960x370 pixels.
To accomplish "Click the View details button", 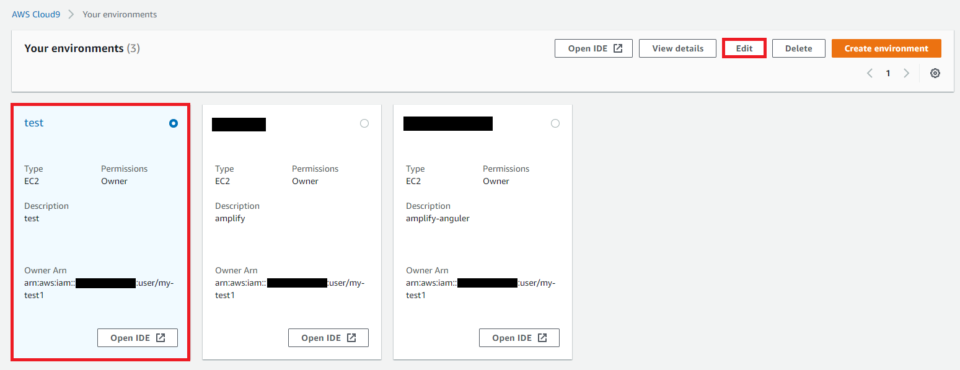I will point(677,48).
